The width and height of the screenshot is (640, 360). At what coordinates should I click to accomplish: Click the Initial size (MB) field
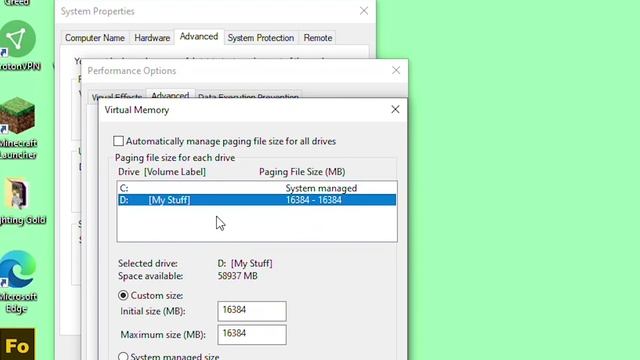pos(252,311)
